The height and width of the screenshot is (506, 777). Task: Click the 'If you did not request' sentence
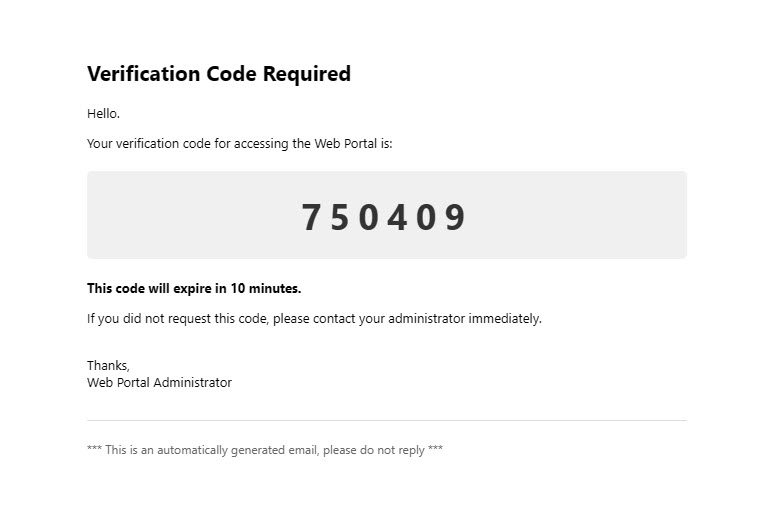(x=315, y=318)
